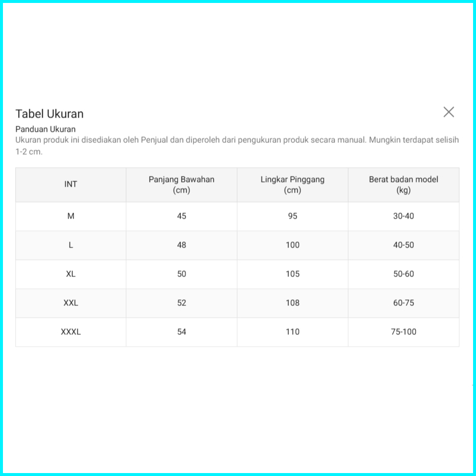Click the waist value 105 cell

coord(292,274)
